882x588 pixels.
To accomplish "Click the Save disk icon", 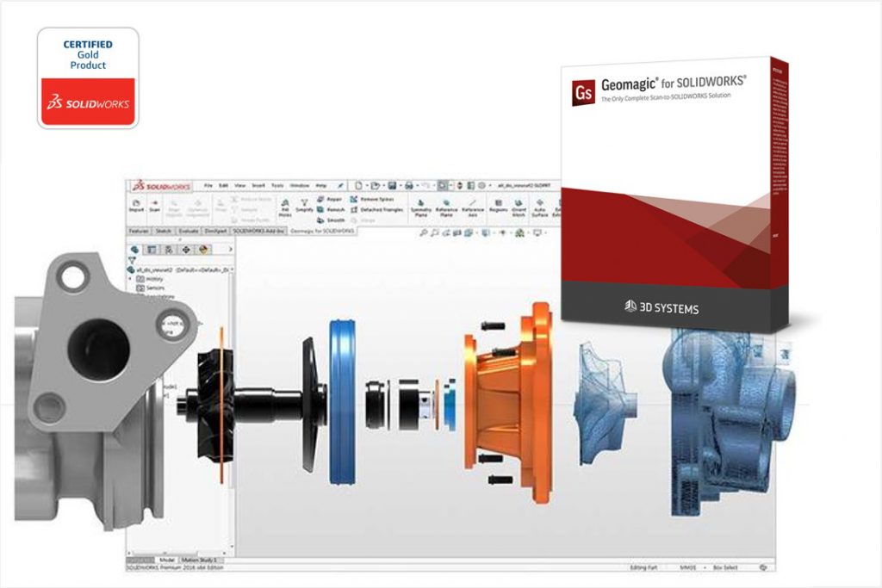I will 392,185.
